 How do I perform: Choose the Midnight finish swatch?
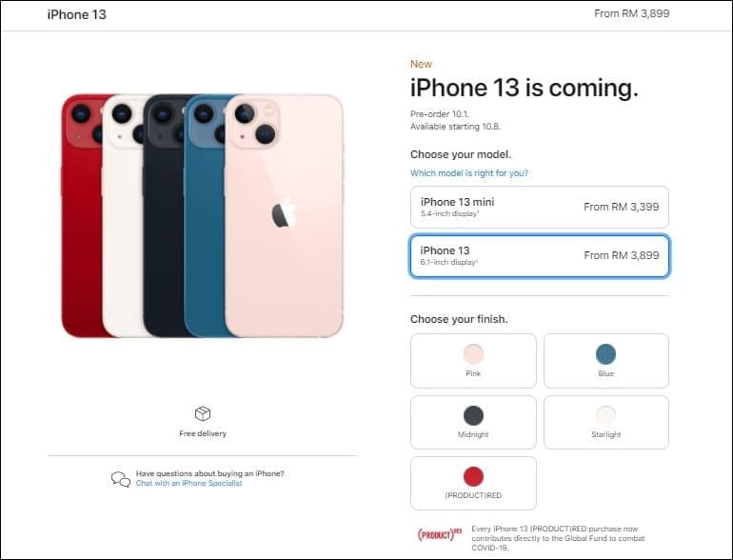click(473, 422)
